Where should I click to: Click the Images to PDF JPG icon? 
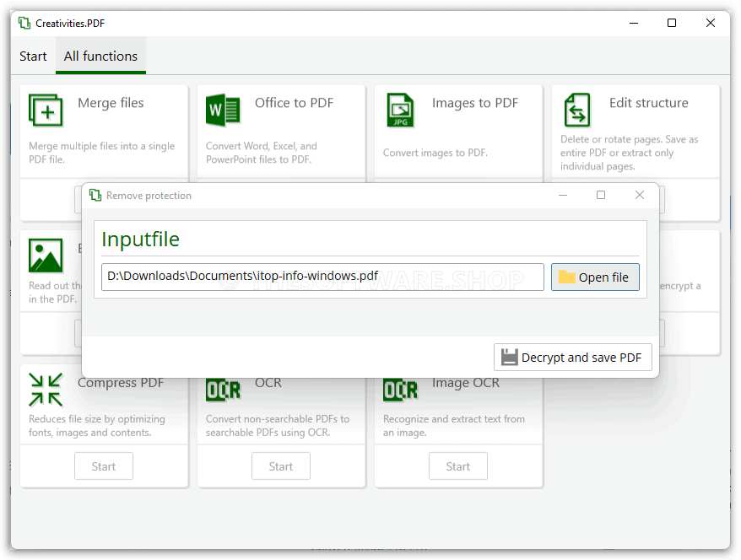pyautogui.click(x=400, y=110)
